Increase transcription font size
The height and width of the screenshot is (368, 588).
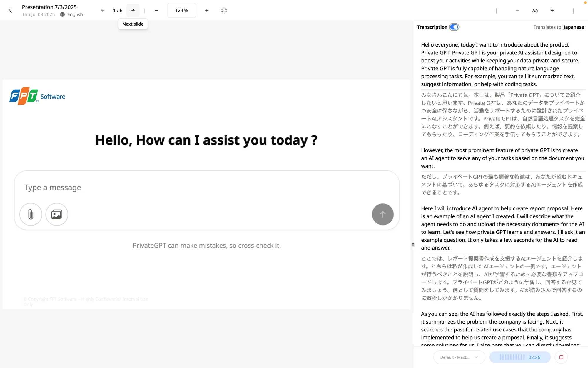tap(552, 11)
